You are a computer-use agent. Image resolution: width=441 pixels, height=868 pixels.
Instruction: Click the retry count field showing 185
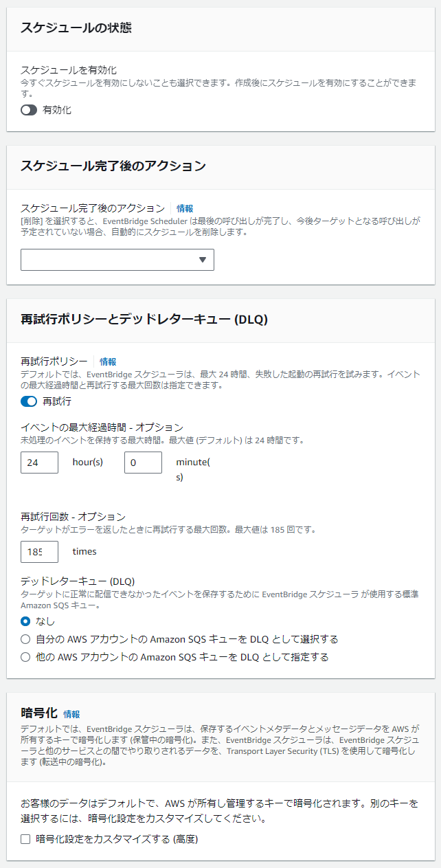39,552
